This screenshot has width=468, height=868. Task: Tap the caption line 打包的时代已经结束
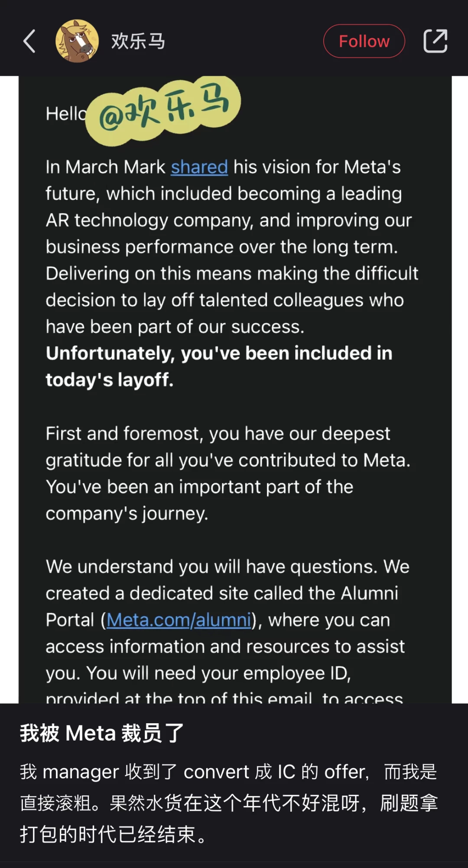click(114, 834)
